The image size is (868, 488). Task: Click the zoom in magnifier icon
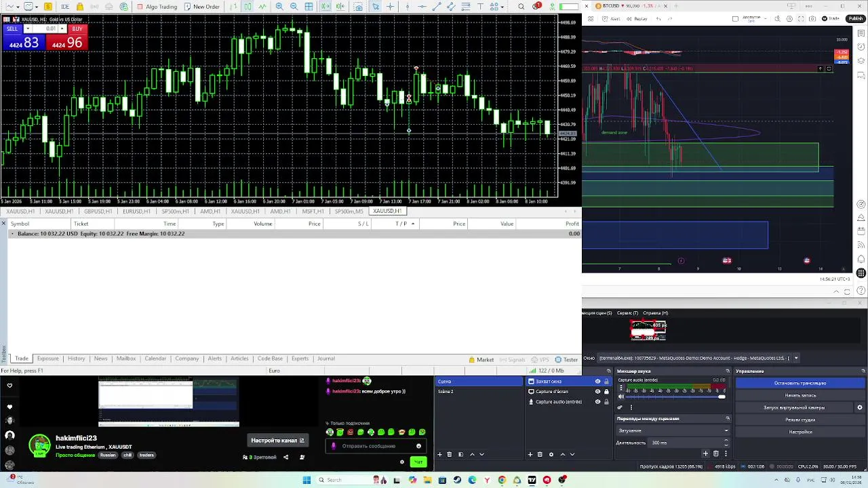pyautogui.click(x=279, y=7)
